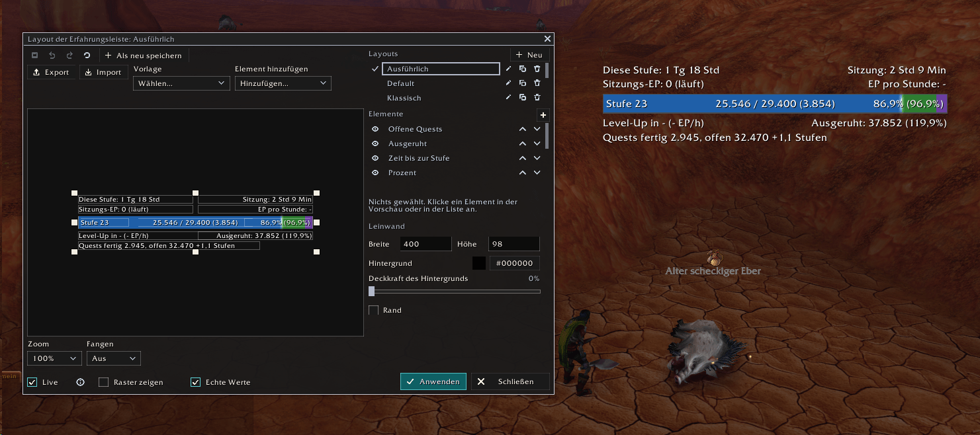Enable the Rand checkbox

[x=374, y=310]
